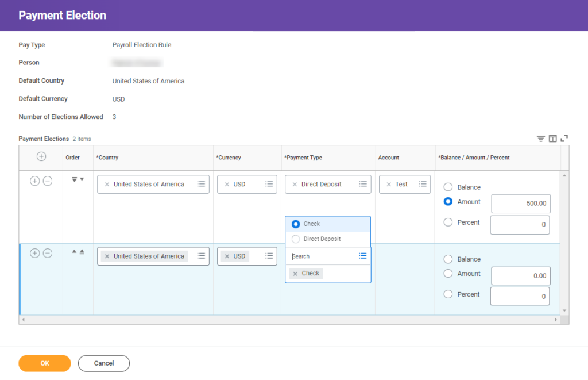This screenshot has height=380, width=588.
Task: Click the Payroll Election Rule value
Action: coord(142,45)
